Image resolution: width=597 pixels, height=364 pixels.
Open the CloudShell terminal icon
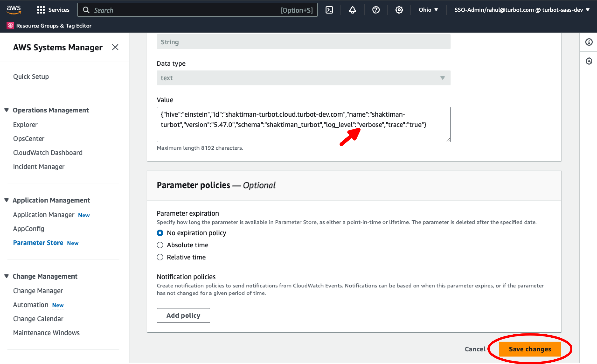pyautogui.click(x=329, y=10)
